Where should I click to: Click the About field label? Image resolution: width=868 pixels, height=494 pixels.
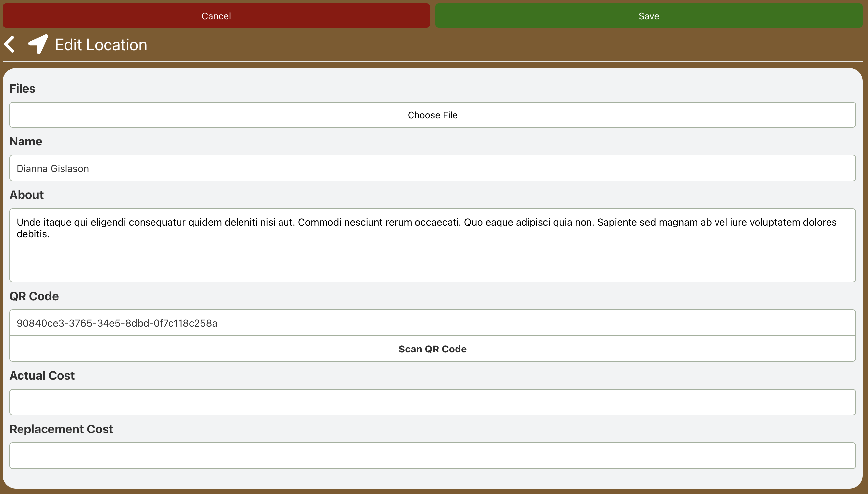tap(26, 195)
